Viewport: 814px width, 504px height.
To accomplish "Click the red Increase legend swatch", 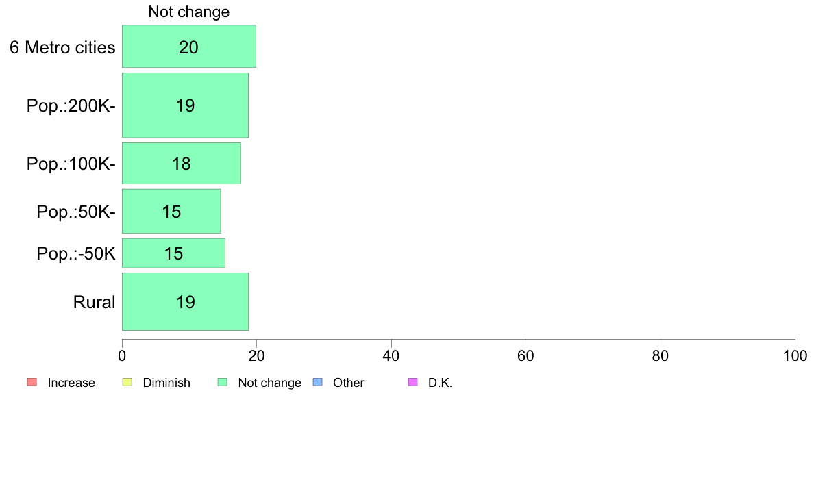I will [x=32, y=382].
